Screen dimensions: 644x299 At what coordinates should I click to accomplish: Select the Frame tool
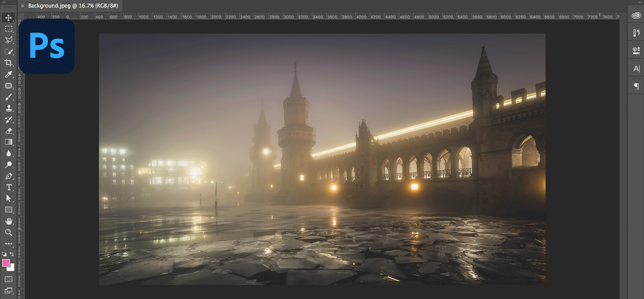(x=8, y=85)
